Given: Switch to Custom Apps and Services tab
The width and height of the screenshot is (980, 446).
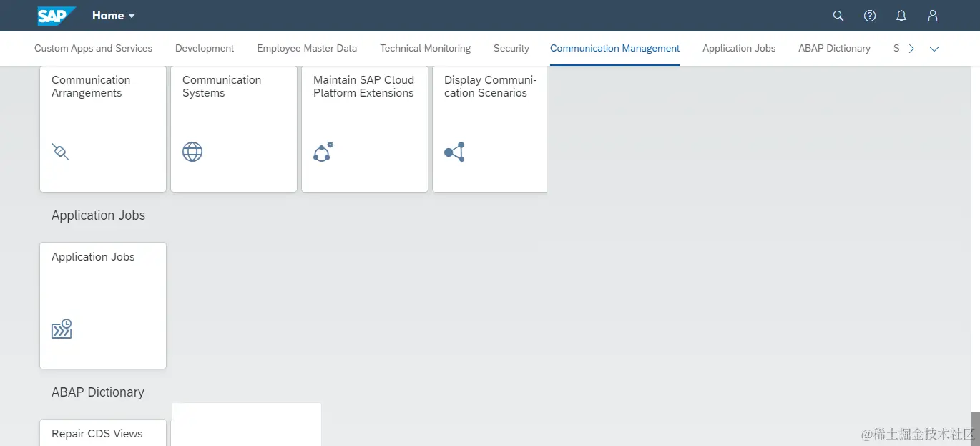Looking at the screenshot, I should 93,49.
